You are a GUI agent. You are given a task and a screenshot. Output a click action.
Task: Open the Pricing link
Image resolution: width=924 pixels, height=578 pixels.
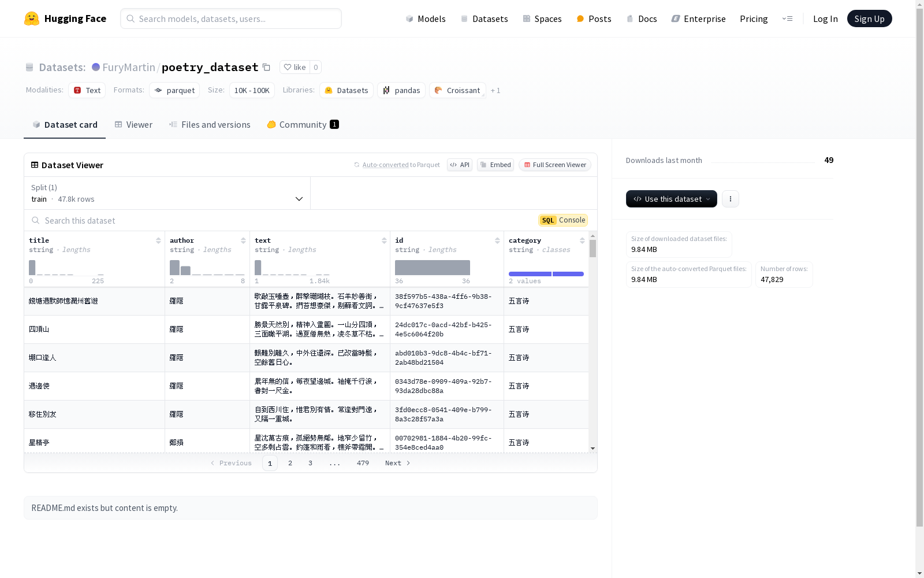754,18
